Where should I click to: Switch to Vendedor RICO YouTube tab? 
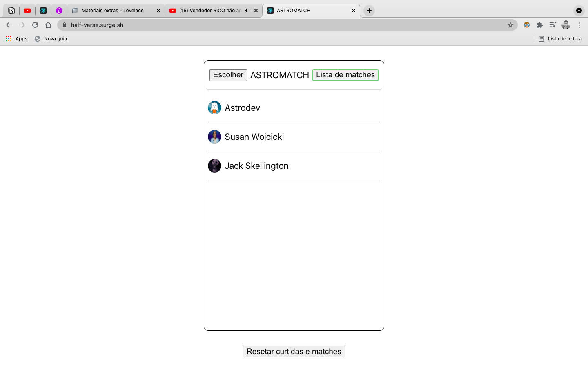210,11
